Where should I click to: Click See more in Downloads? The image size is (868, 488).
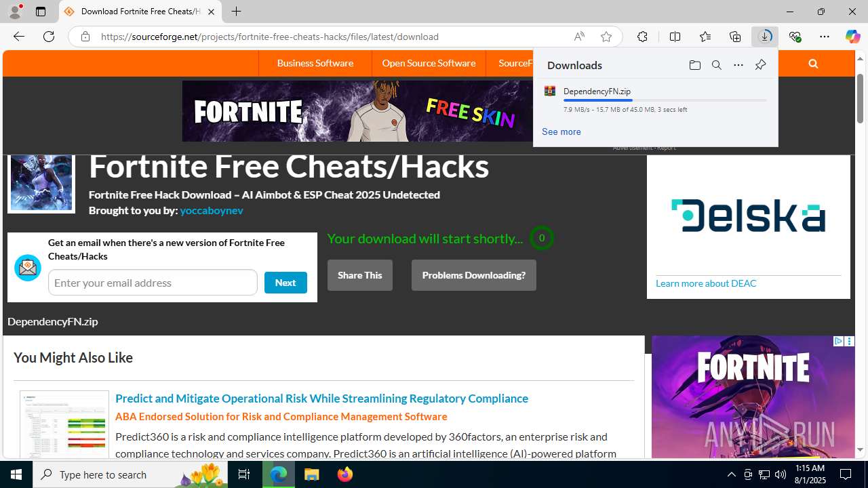[561, 131]
